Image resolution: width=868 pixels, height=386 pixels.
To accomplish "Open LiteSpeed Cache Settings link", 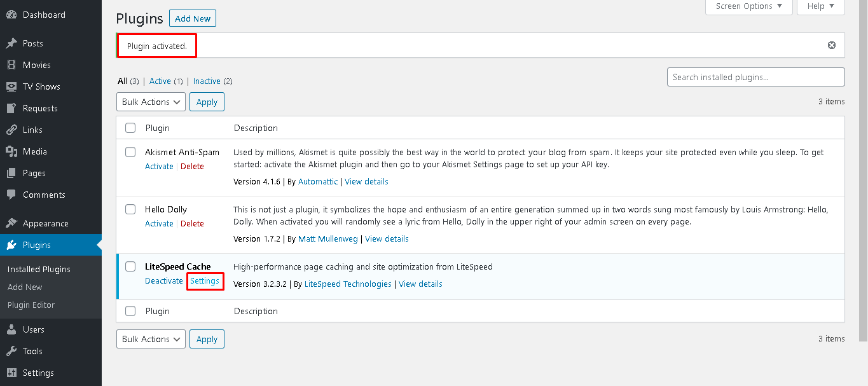I will pyautogui.click(x=205, y=281).
